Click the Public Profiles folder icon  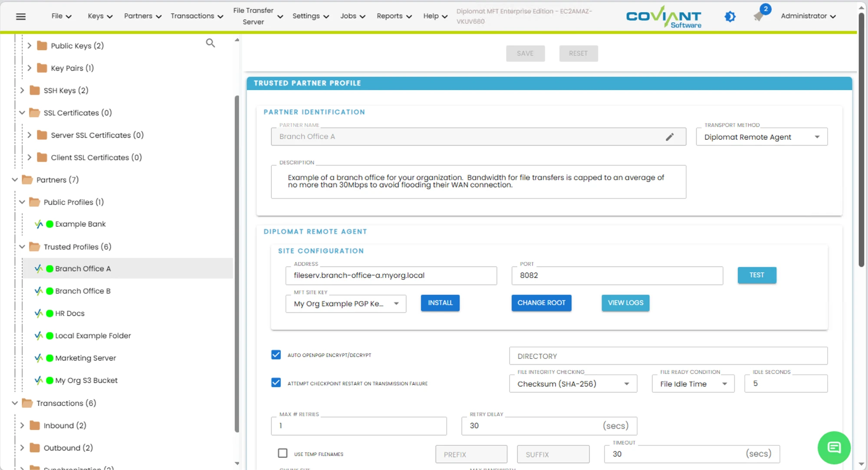(x=35, y=202)
